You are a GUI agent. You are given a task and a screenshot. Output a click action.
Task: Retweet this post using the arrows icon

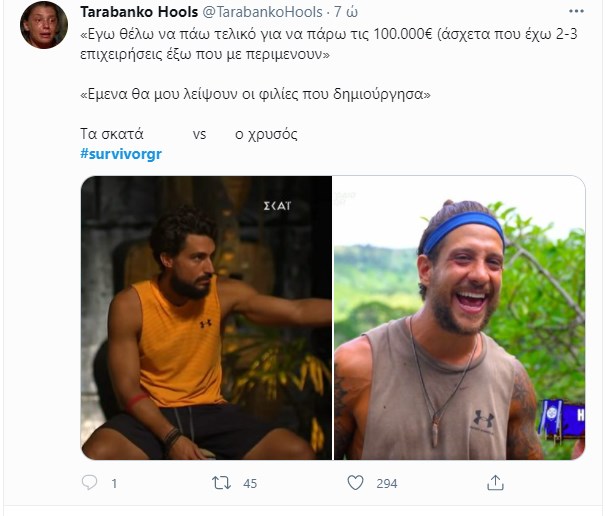222,483
